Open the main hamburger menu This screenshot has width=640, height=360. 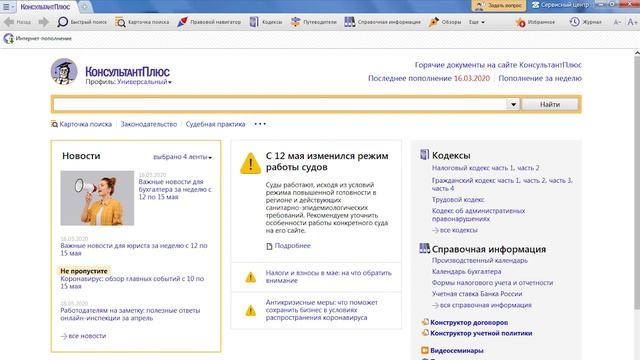coord(7,7)
